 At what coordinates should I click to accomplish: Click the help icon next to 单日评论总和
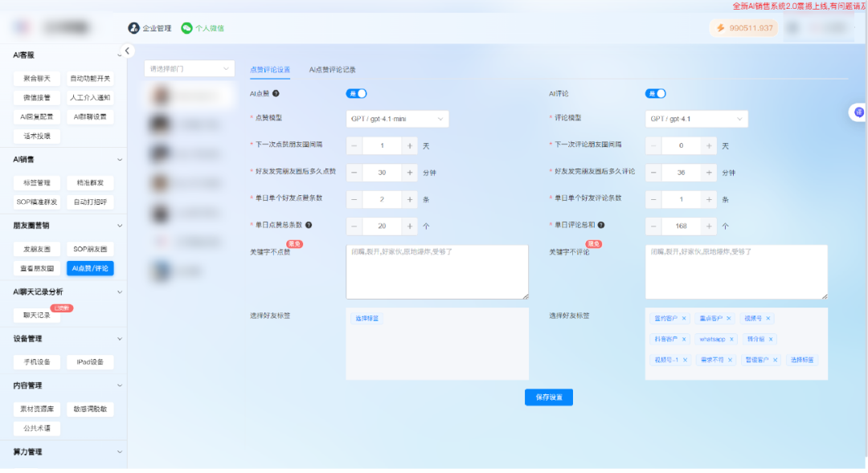pos(601,225)
